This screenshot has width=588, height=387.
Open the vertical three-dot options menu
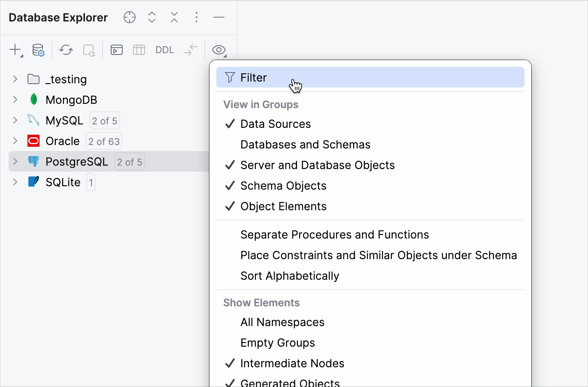tap(197, 17)
